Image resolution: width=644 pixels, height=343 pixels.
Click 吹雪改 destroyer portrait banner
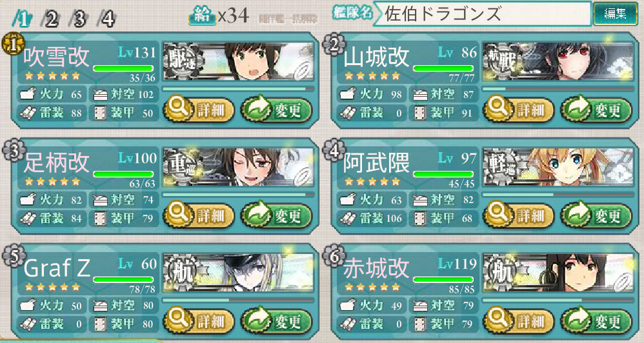(x=238, y=61)
